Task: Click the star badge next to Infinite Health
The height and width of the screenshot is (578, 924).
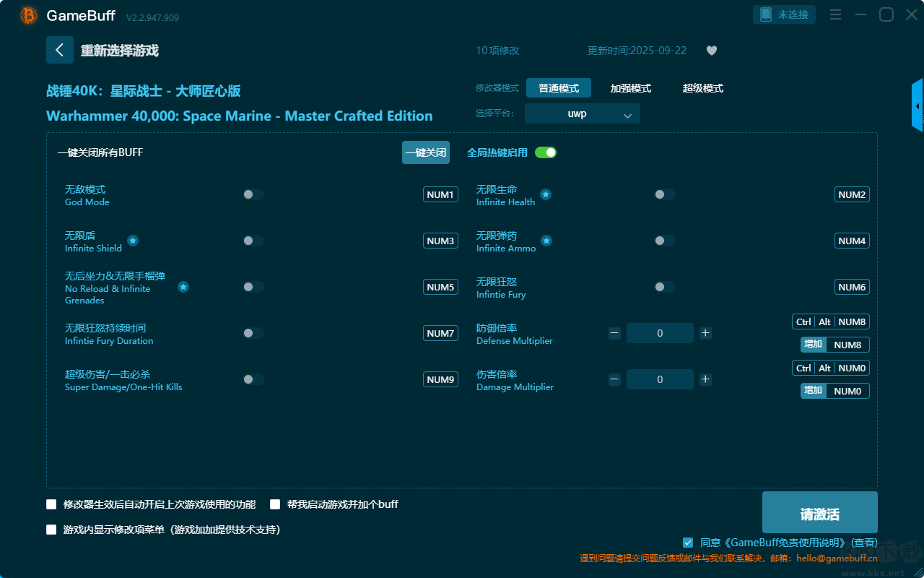Action: click(546, 194)
